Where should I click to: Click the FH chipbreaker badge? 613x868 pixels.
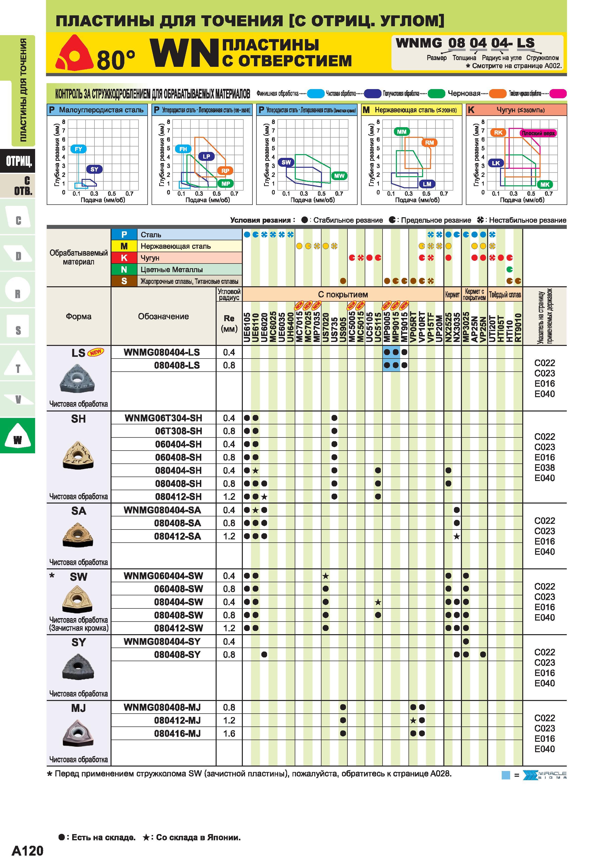coord(183,149)
